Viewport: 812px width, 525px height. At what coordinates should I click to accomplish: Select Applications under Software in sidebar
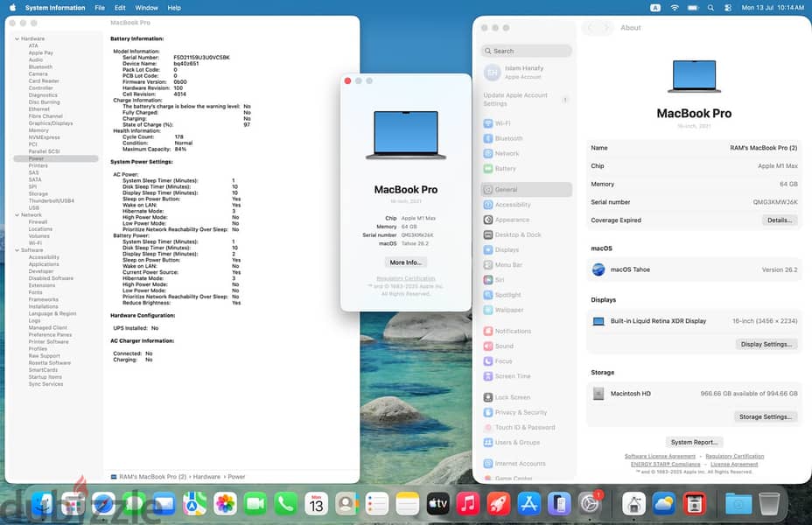click(44, 264)
